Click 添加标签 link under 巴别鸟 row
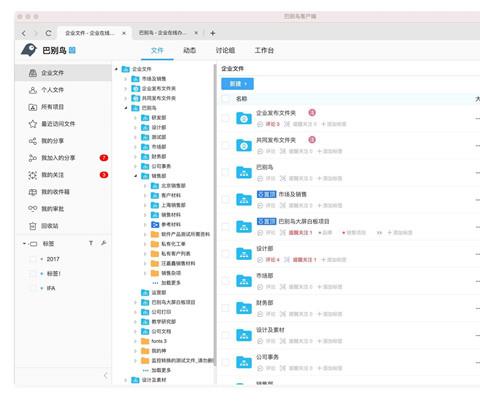 tap(330, 178)
